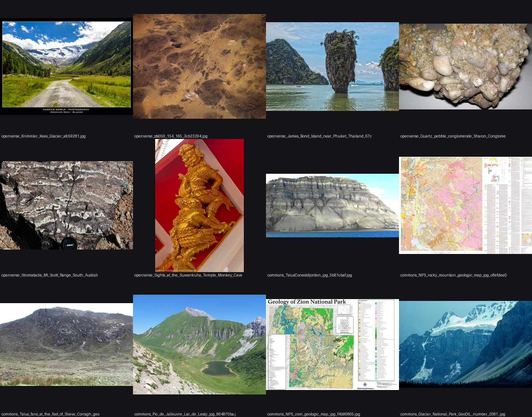This screenshot has width=532, height=417.
Task: Click filename commons_Talus_fans_at_the_foot_of_Slieve_Corragh_geo
Action: point(51,414)
